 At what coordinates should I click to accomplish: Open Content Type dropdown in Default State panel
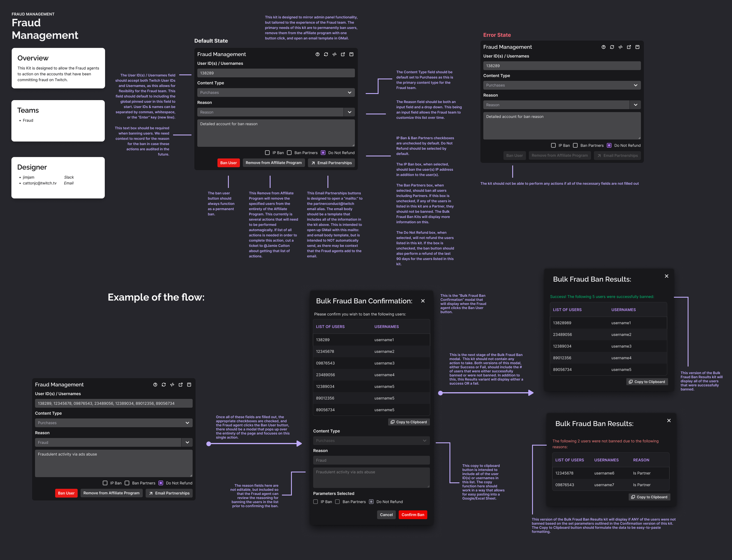click(276, 93)
